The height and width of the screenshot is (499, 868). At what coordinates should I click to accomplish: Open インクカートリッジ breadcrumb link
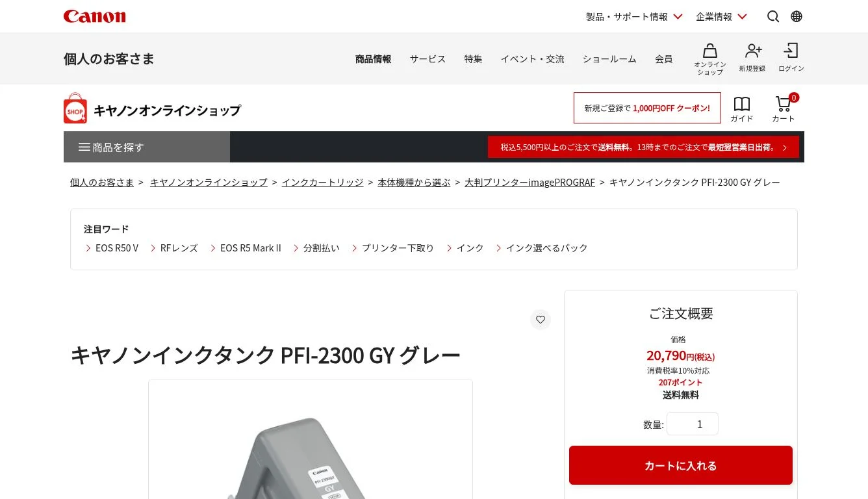pyautogui.click(x=322, y=183)
